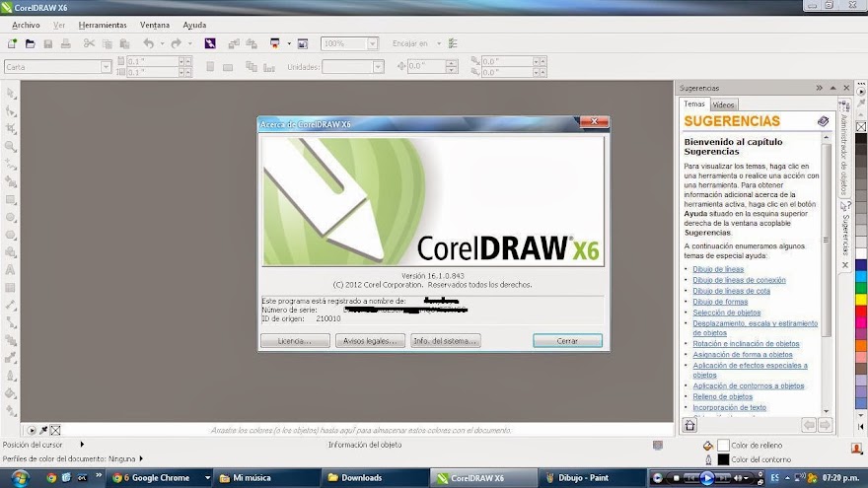This screenshot has width=868, height=488.
Task: Open the Incorporación de texto link
Action: click(x=729, y=408)
